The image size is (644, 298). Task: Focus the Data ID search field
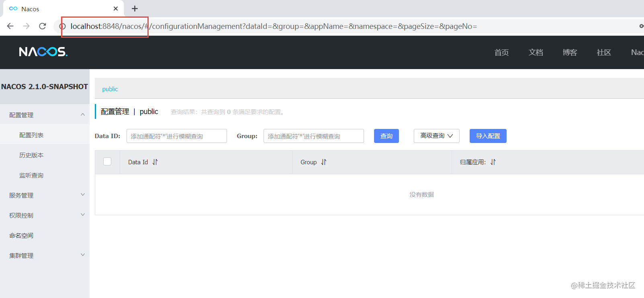coord(177,136)
